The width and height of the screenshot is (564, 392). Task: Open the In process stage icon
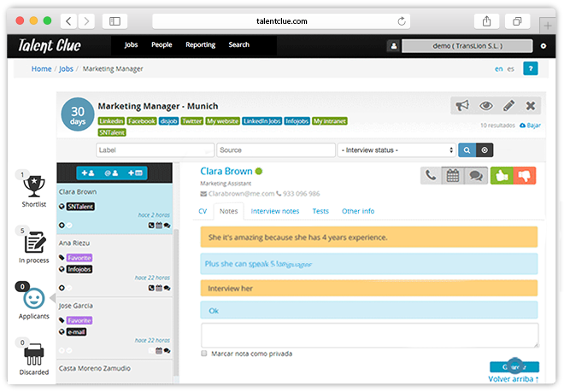[34, 242]
